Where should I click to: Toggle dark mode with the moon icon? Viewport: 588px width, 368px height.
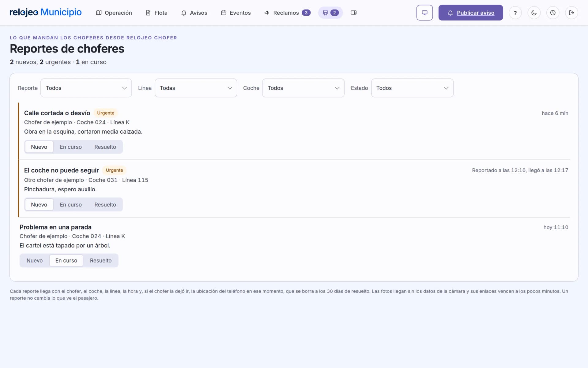pos(534,13)
